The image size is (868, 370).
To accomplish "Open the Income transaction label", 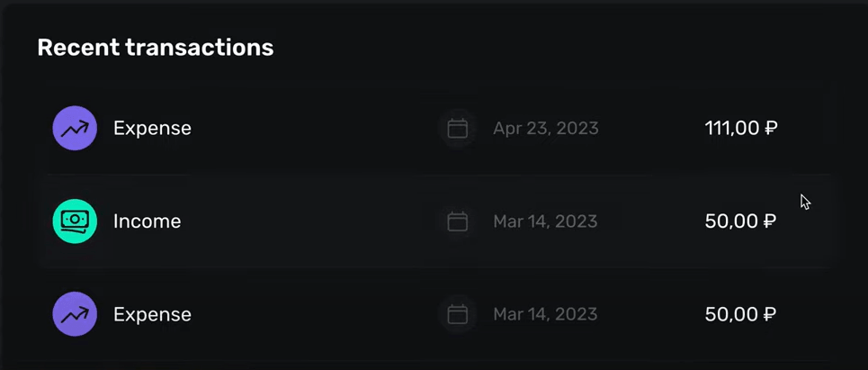I will pyautogui.click(x=147, y=221).
